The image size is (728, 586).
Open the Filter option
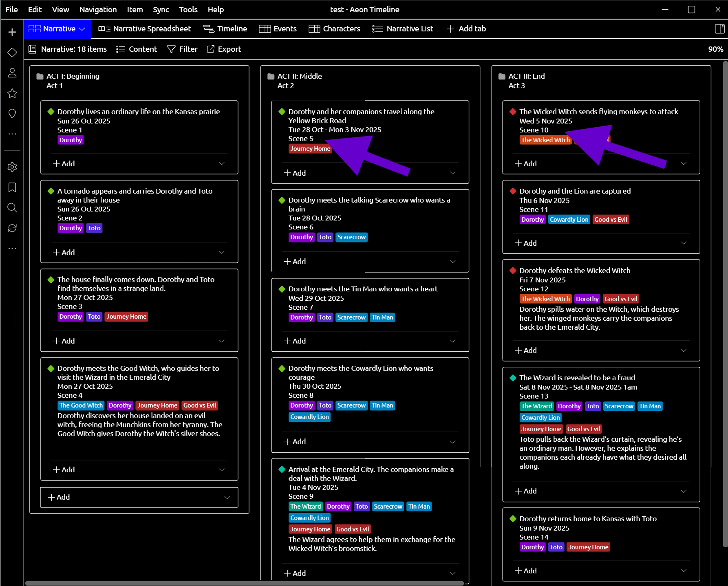coord(182,49)
